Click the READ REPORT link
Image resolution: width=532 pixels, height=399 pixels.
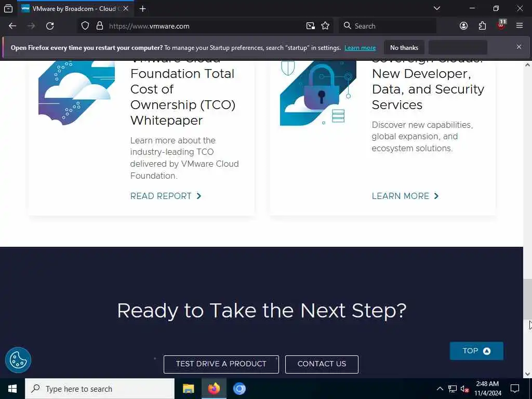pyautogui.click(x=166, y=196)
